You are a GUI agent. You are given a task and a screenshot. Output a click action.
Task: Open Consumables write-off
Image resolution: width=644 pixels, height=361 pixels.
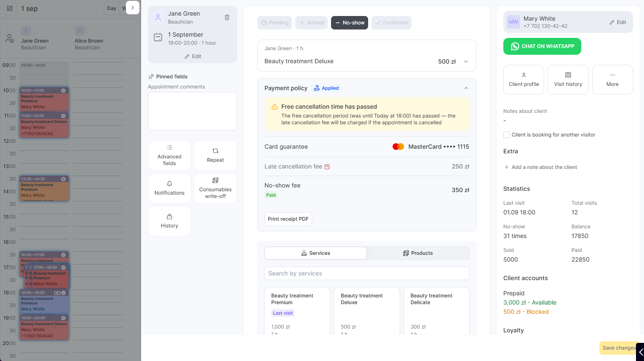[x=215, y=188]
